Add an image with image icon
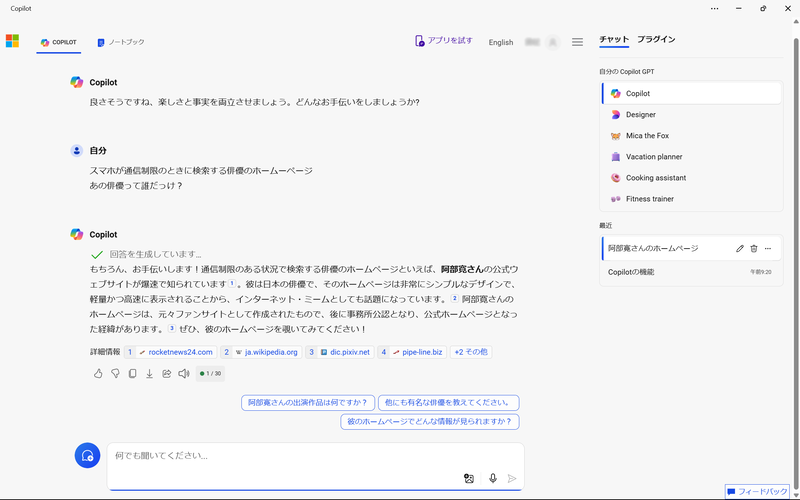800x500 pixels. click(x=468, y=478)
